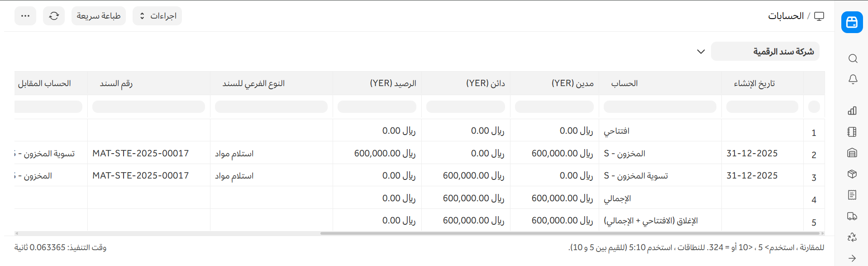Click the refresh report icon button
The height and width of the screenshot is (266, 868).
point(54,16)
